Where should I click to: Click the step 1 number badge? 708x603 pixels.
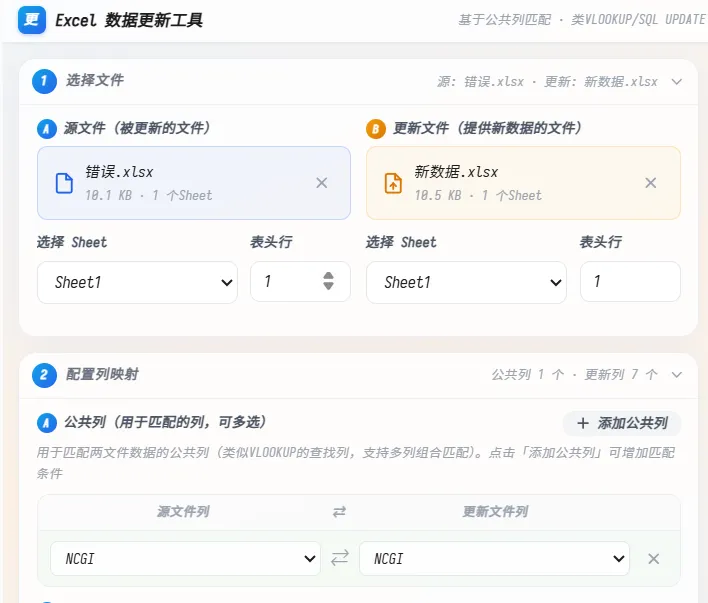click(44, 81)
